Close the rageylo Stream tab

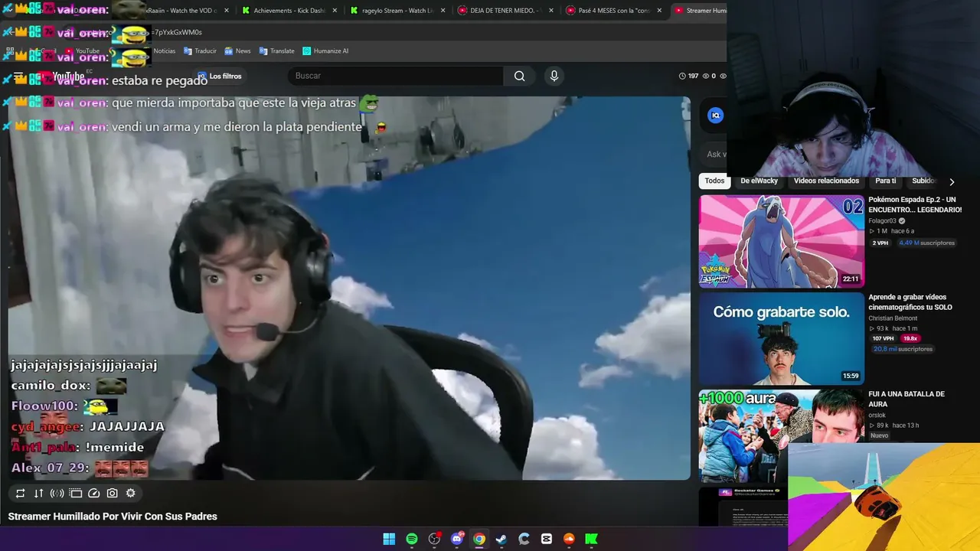pos(443,11)
